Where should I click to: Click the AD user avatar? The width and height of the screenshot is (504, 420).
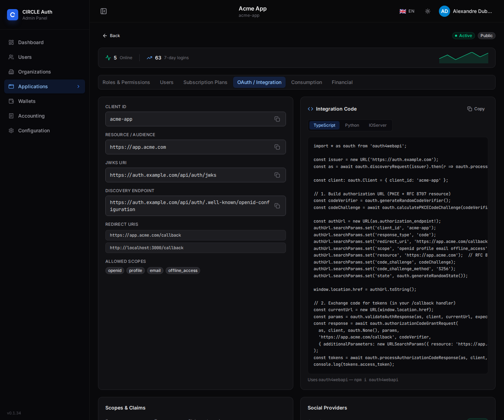pos(444,11)
